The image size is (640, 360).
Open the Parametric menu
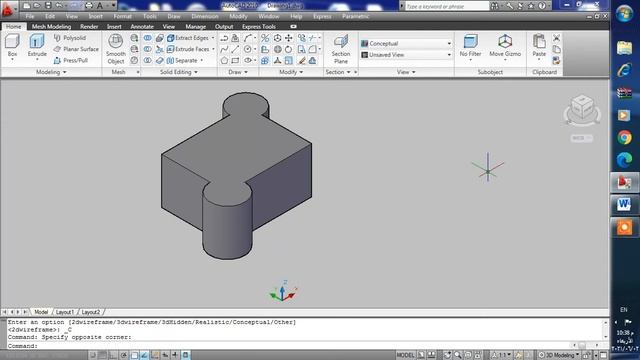pos(356,16)
